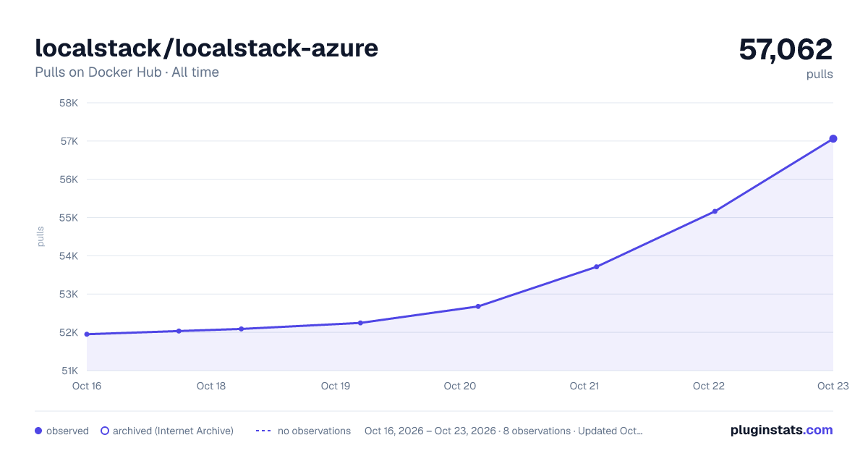Click the 'pulls' unit label under total

(820, 74)
